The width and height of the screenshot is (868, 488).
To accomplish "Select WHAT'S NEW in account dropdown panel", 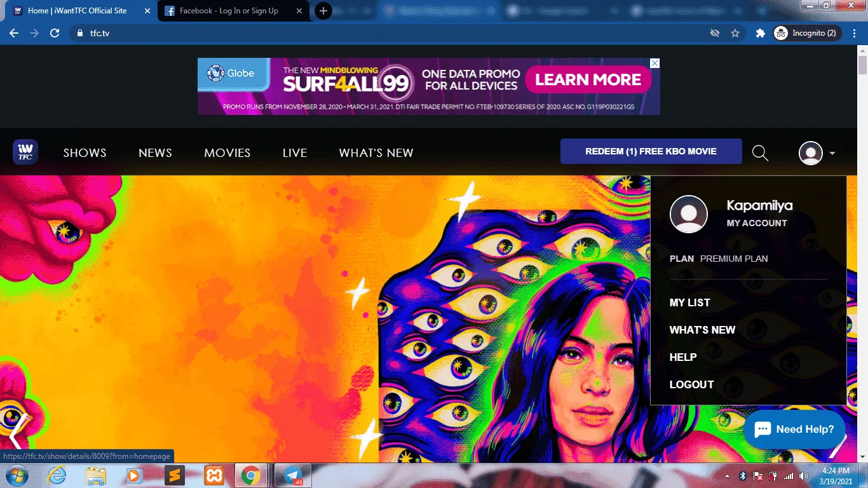I will click(702, 330).
